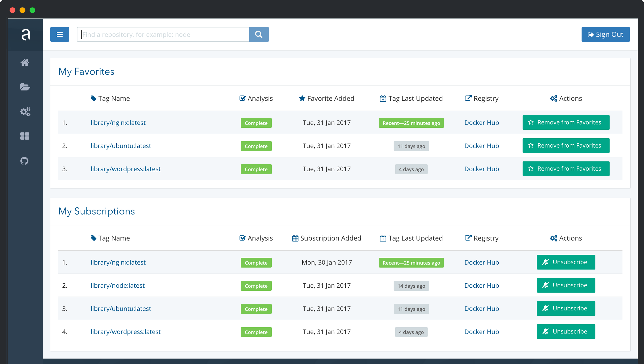Open the folder icon in sidebar
The height and width of the screenshot is (364, 644).
(25, 87)
